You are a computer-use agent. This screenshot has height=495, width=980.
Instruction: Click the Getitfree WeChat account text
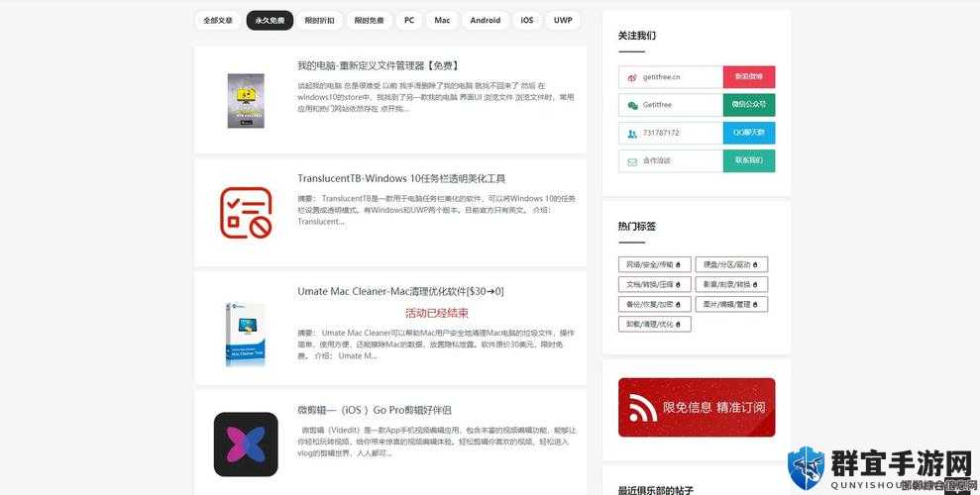click(657, 105)
